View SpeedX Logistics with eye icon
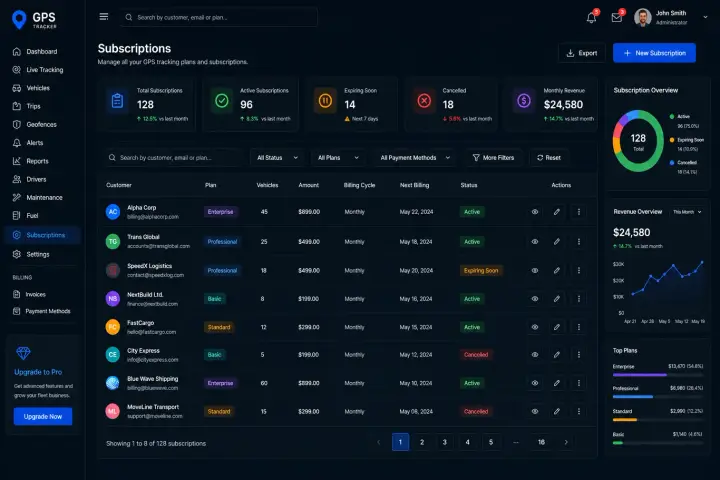720x480 pixels. click(x=534, y=270)
